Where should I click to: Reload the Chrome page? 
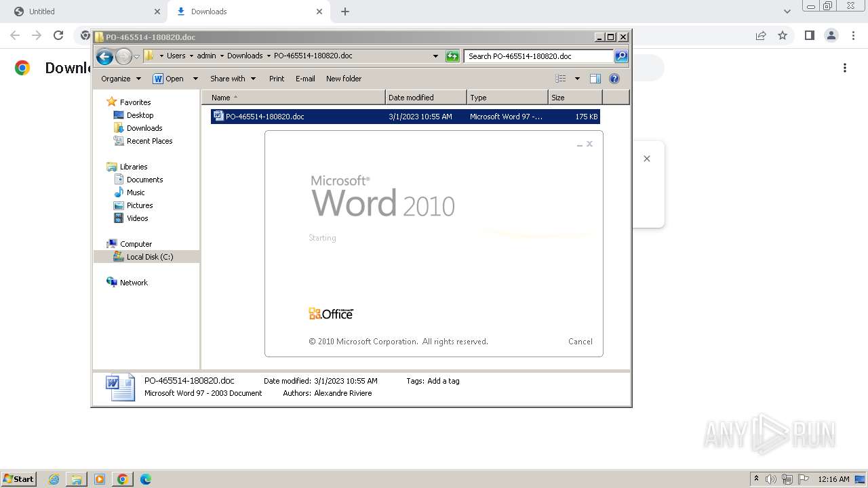[58, 35]
